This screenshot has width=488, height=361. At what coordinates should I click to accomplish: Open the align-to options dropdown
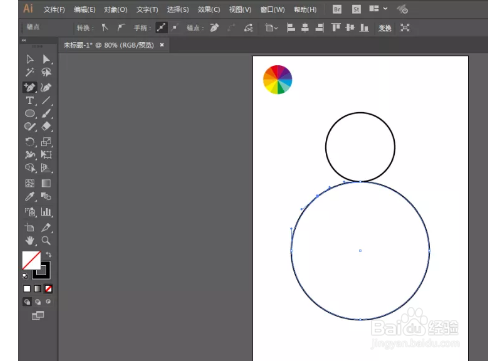[271, 28]
